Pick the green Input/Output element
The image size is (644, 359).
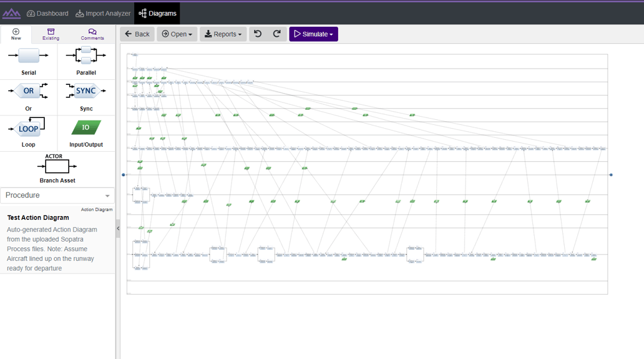(x=86, y=127)
